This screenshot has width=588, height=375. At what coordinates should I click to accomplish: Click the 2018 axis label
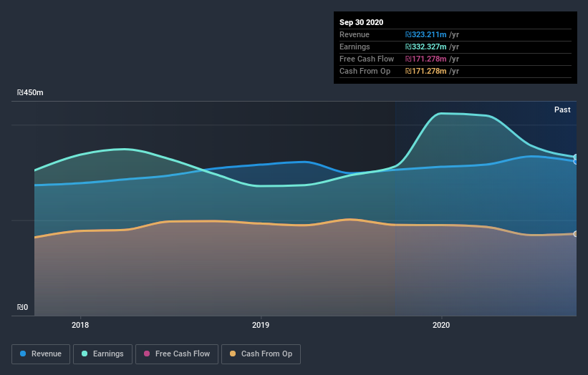click(80, 325)
